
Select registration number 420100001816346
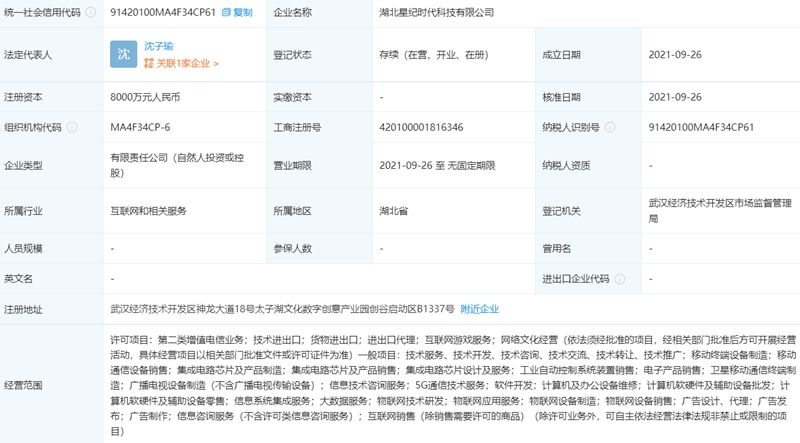pyautogui.click(x=421, y=127)
